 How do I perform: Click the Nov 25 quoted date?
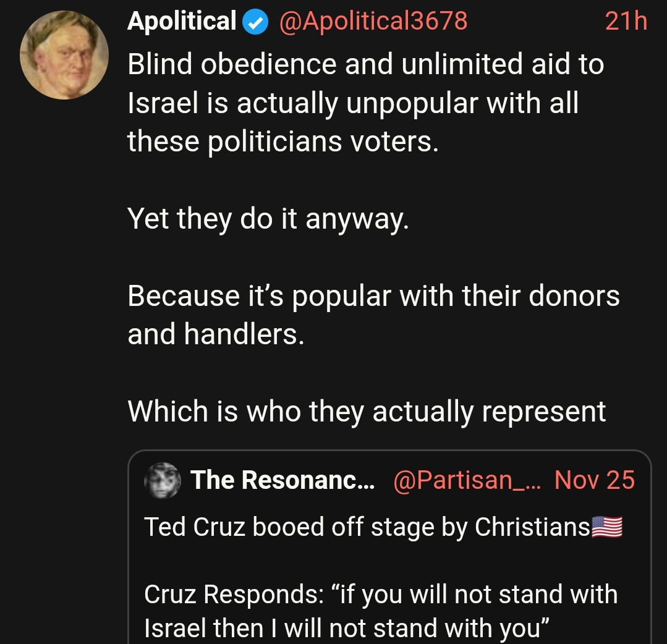pos(595,480)
